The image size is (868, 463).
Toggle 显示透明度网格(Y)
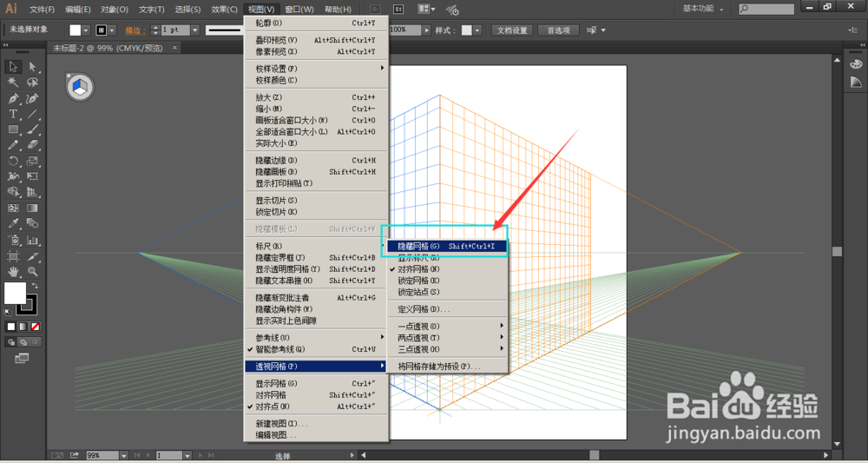[x=316, y=269]
